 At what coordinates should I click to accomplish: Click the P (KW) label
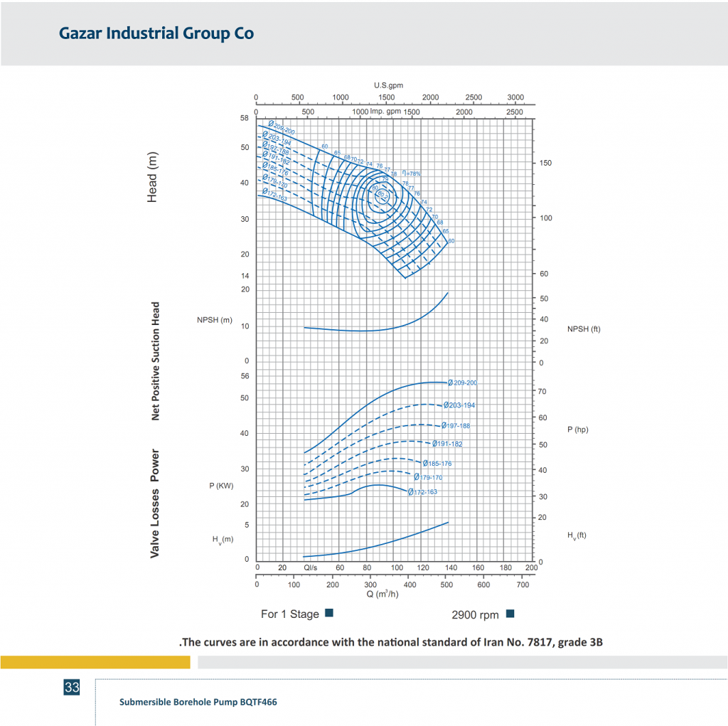click(x=221, y=486)
